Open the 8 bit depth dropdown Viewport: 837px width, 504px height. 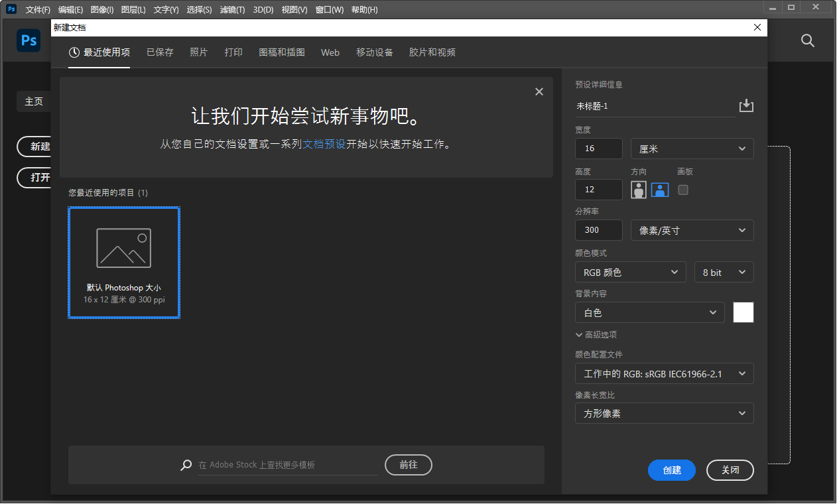[724, 272]
